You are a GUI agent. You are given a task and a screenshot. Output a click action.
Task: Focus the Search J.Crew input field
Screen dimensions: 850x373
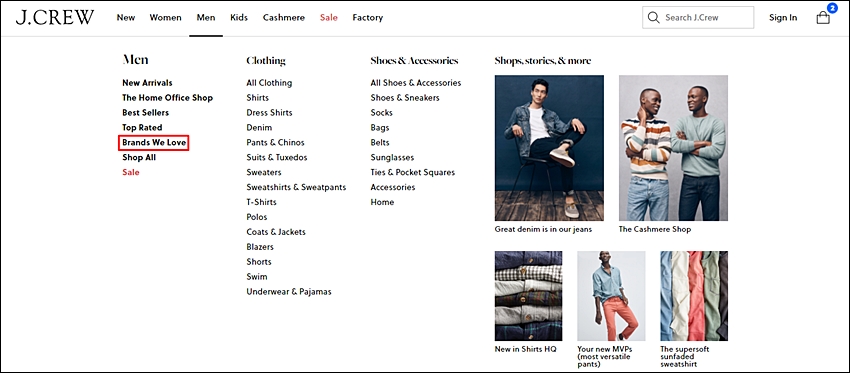[698, 17]
